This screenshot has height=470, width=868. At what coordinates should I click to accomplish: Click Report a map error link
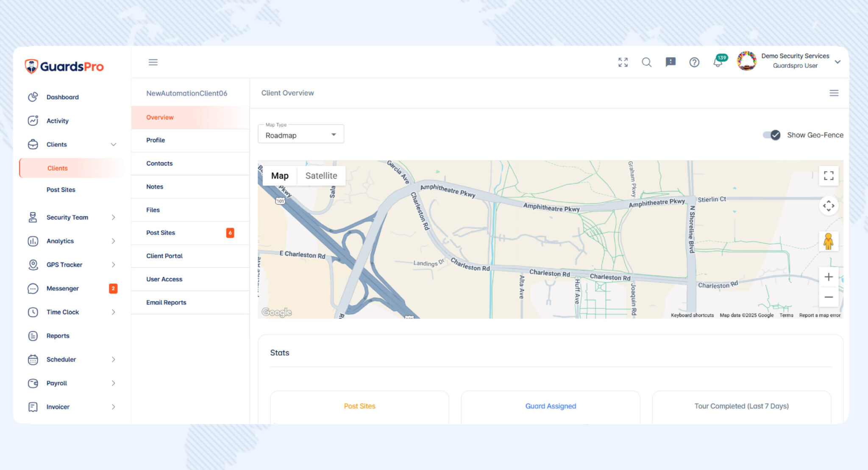click(x=820, y=315)
